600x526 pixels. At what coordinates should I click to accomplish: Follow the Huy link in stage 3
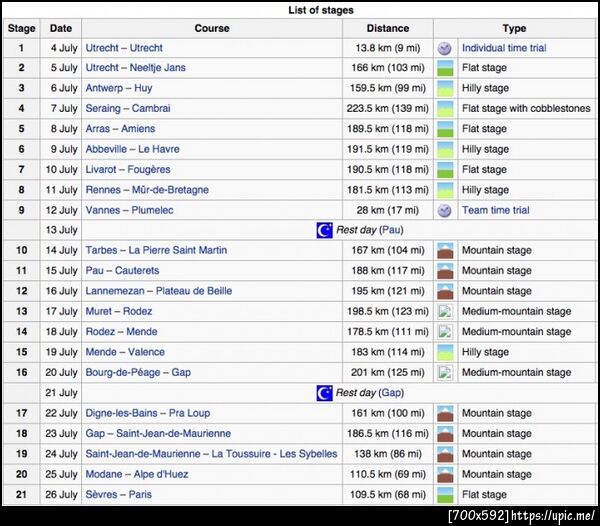pyautogui.click(x=143, y=88)
